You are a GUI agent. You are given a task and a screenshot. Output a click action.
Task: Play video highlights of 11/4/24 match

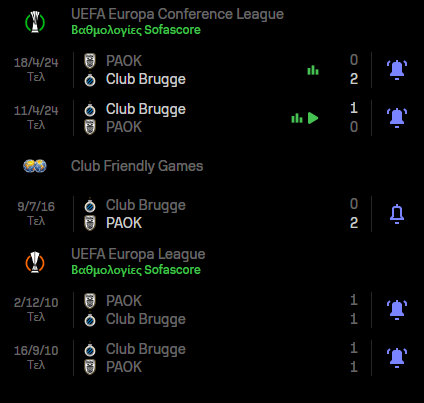[x=313, y=118]
